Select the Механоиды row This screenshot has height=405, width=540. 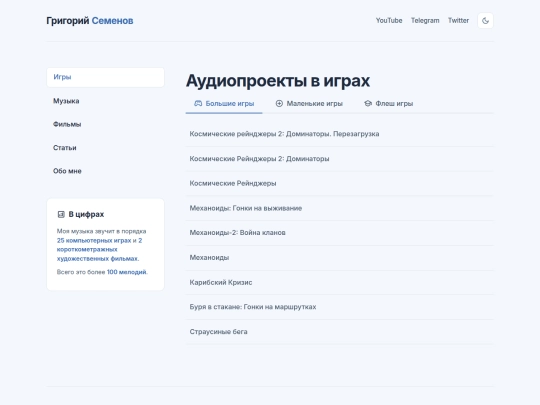pyautogui.click(x=340, y=258)
